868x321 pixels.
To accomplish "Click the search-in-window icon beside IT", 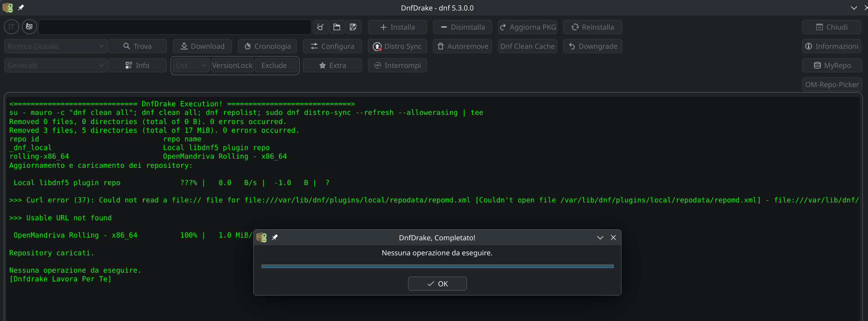I will coord(29,27).
